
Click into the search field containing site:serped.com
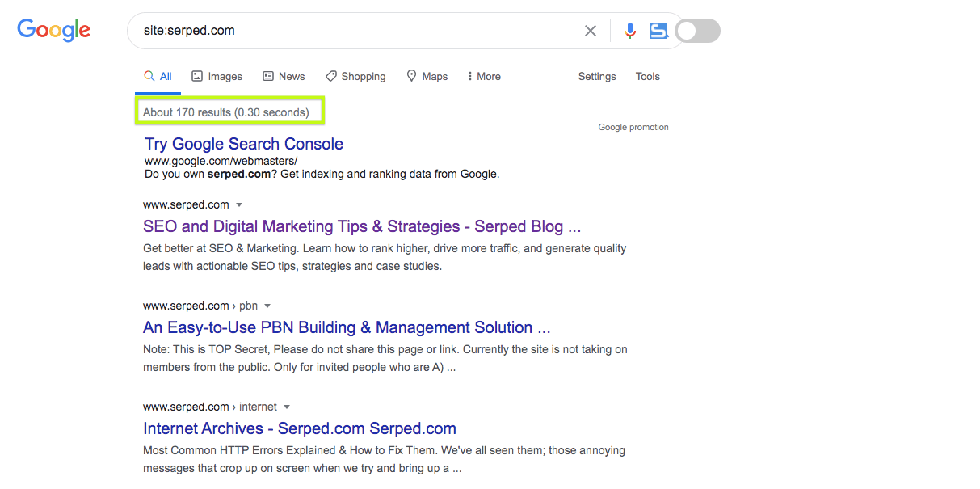tap(355, 31)
